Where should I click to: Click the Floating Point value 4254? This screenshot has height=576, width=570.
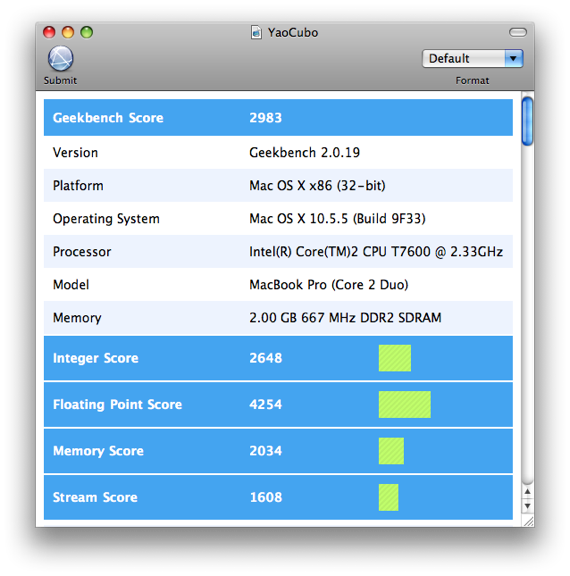pyautogui.click(x=266, y=404)
